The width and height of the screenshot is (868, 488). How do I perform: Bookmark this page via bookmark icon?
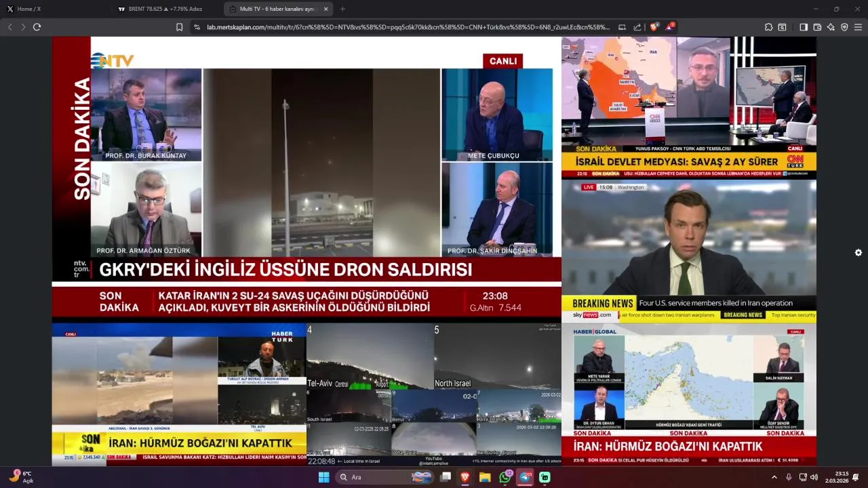[x=180, y=27]
